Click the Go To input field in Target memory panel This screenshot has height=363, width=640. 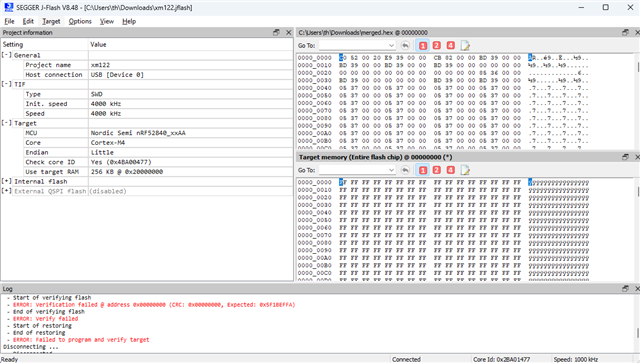(353, 170)
